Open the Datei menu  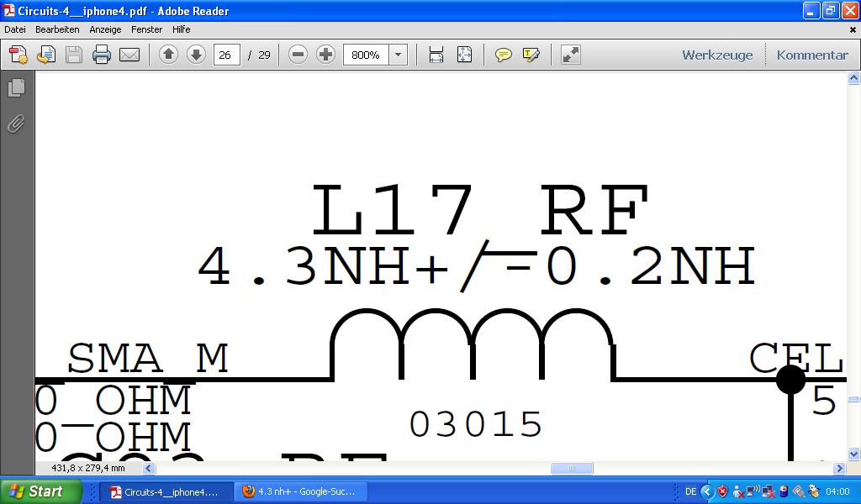pyautogui.click(x=15, y=29)
